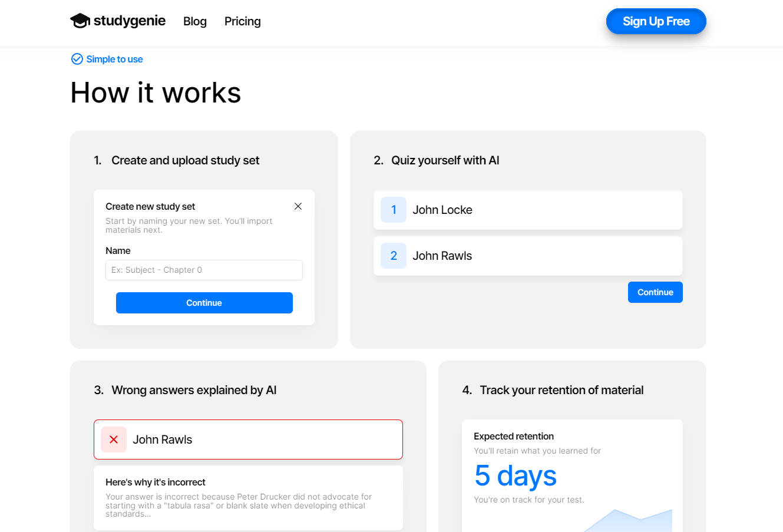The image size is (783, 532).
Task: Open the Blog page
Action: click(x=195, y=21)
